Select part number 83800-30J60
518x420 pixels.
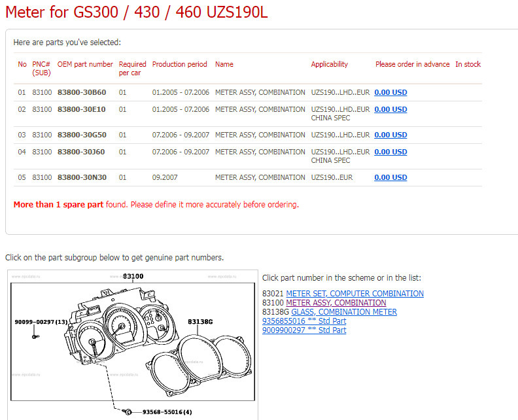(x=81, y=152)
